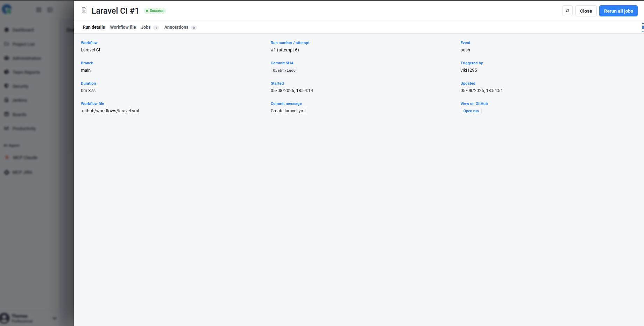Click the triggered-by user "viki1295"
644x326 pixels.
(469, 70)
